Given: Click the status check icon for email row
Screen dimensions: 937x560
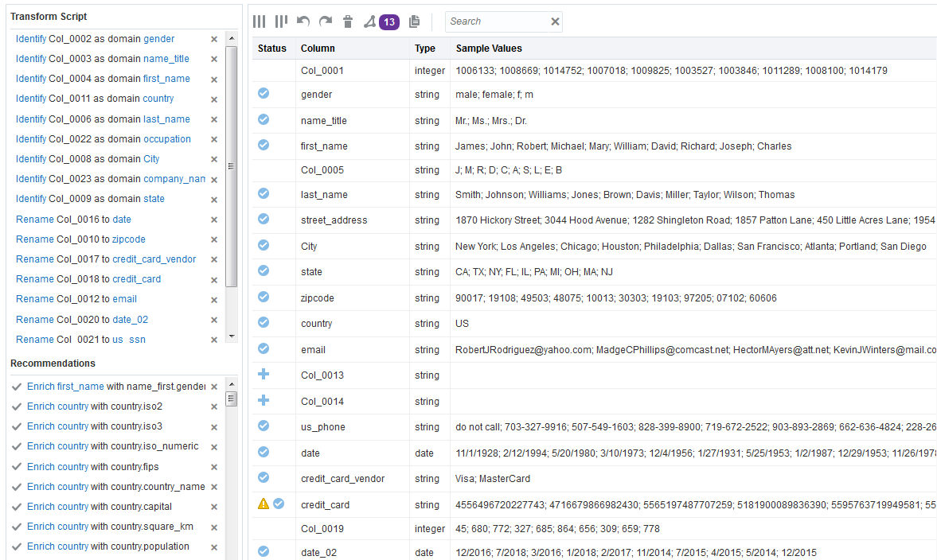Looking at the screenshot, I should pos(264,348).
